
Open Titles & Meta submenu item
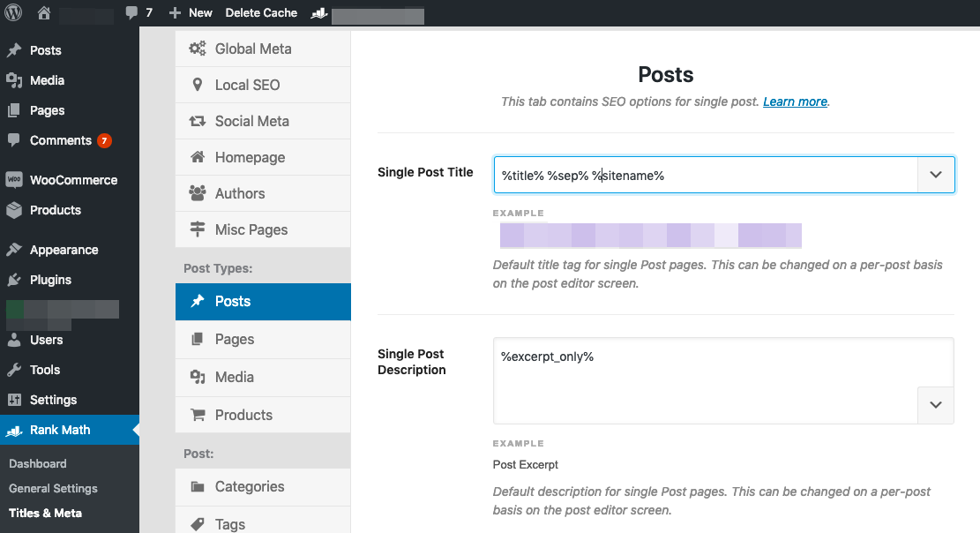pos(46,513)
